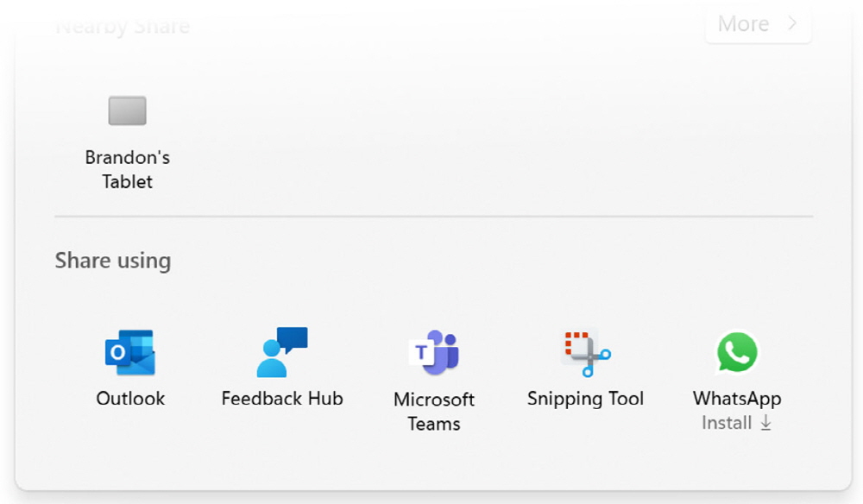
Task: Click the Microsoft Teams text label
Action: tap(433, 412)
